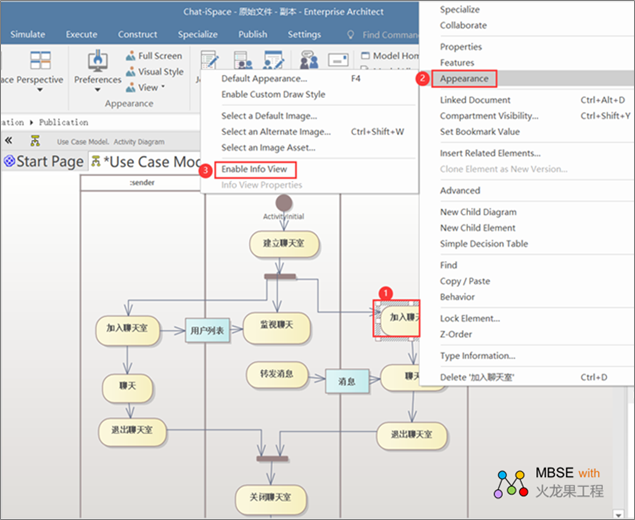This screenshot has width=635, height=520.
Task: Select the 建立聊天室 activity node
Action: (x=284, y=244)
